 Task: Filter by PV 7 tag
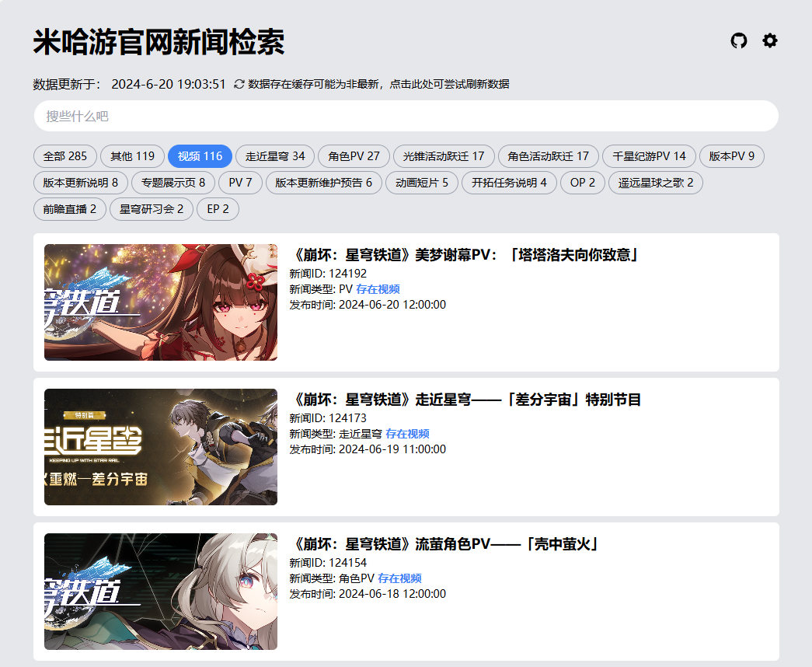click(x=240, y=183)
